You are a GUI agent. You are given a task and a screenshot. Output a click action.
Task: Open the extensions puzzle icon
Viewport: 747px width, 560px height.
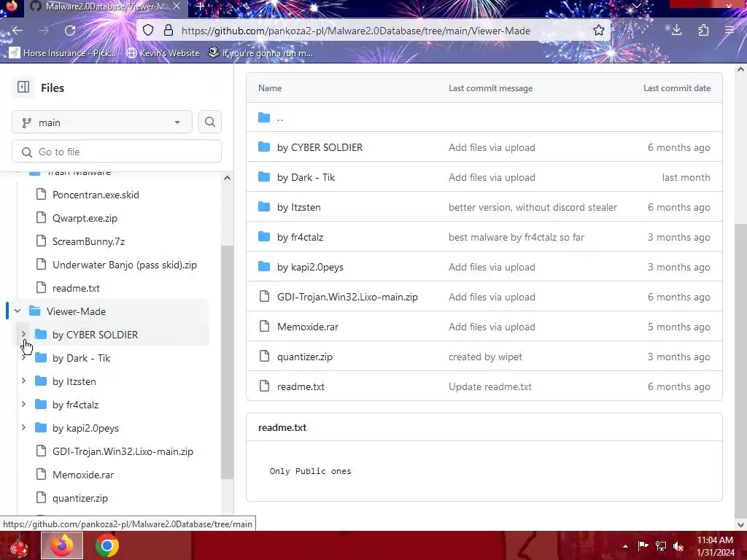coord(703,31)
